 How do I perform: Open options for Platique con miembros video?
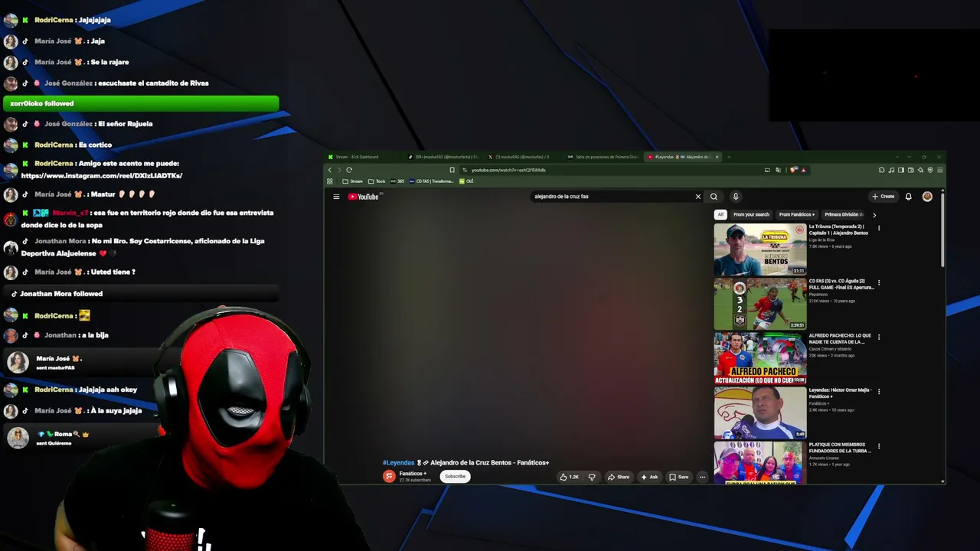pos(879,446)
